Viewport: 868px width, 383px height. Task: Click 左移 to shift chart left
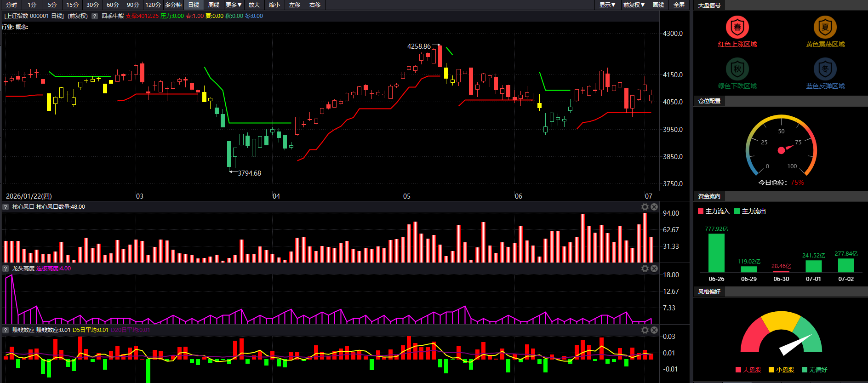coord(295,5)
